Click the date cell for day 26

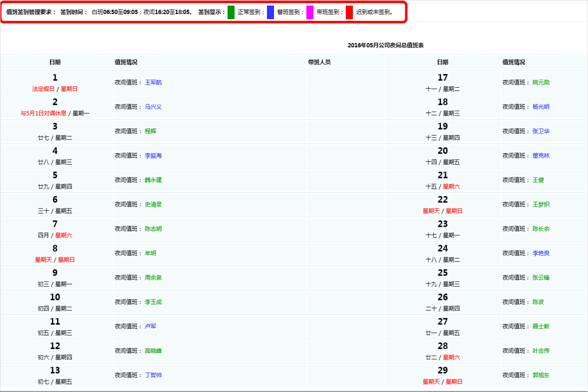[x=443, y=302]
